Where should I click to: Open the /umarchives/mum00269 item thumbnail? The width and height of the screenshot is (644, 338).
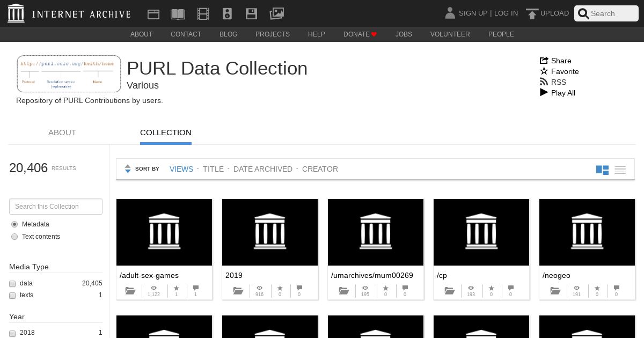coord(376,232)
